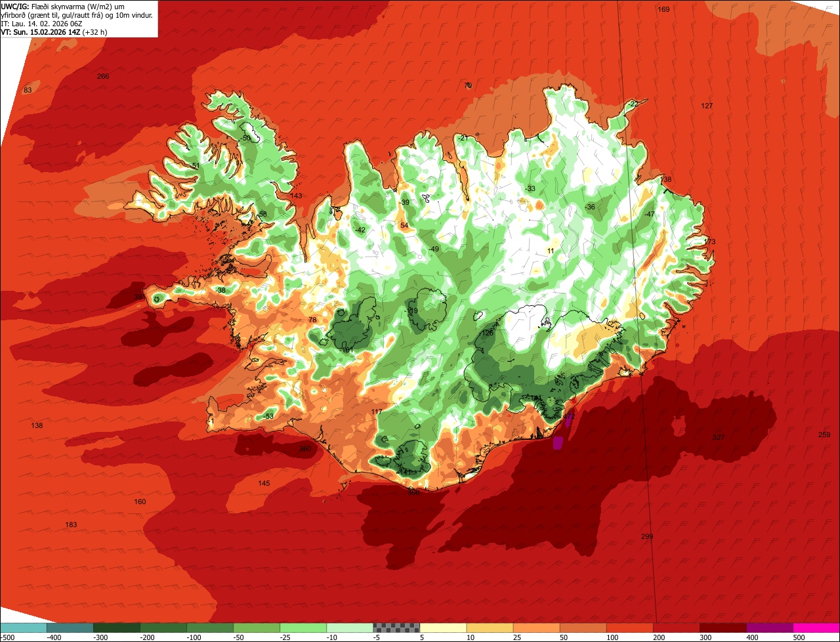Select the magenta above-500 legend swatch
The height and width of the screenshot is (642, 840).
pos(816,628)
